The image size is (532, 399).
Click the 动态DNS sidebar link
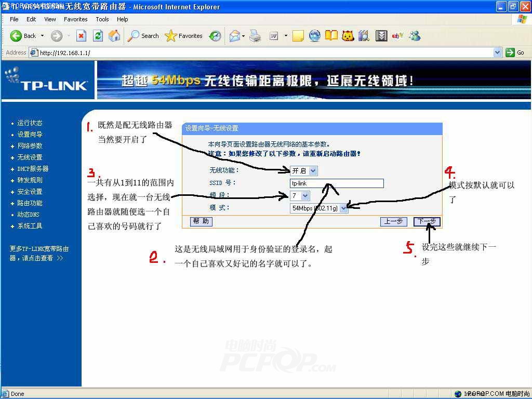[x=28, y=215]
